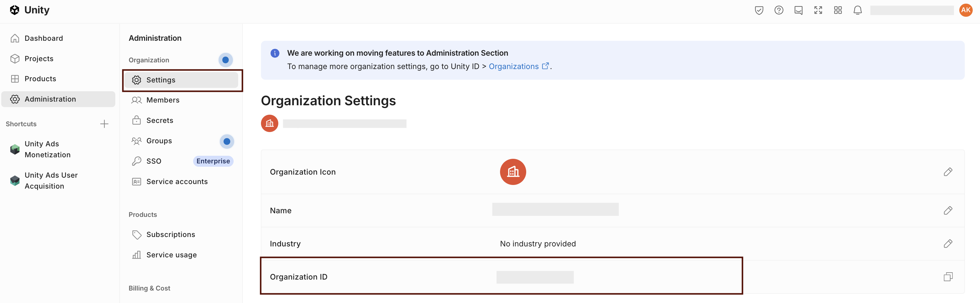
Task: Open the apps grid icon
Action: coord(838,10)
